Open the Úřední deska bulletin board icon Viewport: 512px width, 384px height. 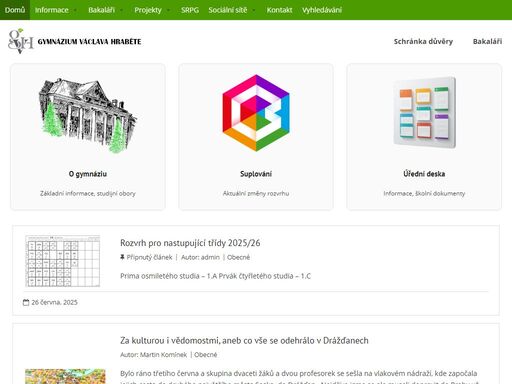tap(424, 112)
